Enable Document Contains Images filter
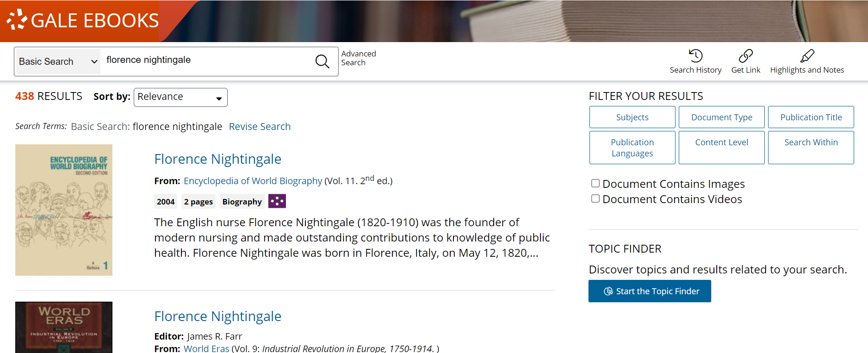 [x=595, y=184]
